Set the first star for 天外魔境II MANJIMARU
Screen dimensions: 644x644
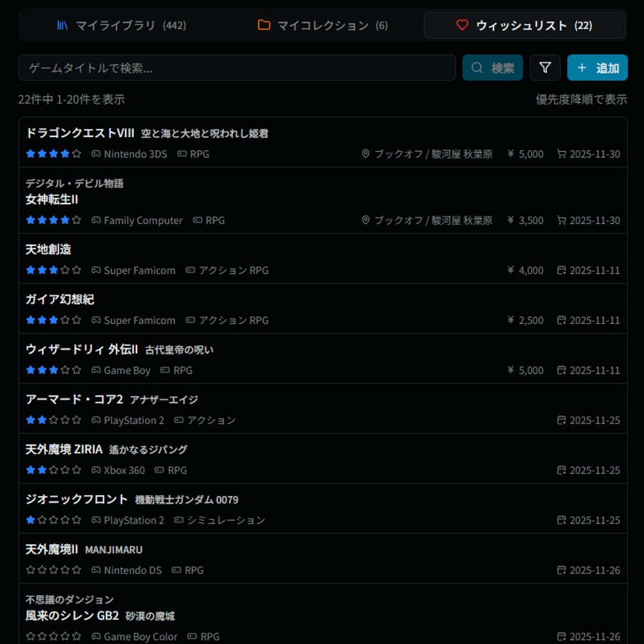[30, 570]
